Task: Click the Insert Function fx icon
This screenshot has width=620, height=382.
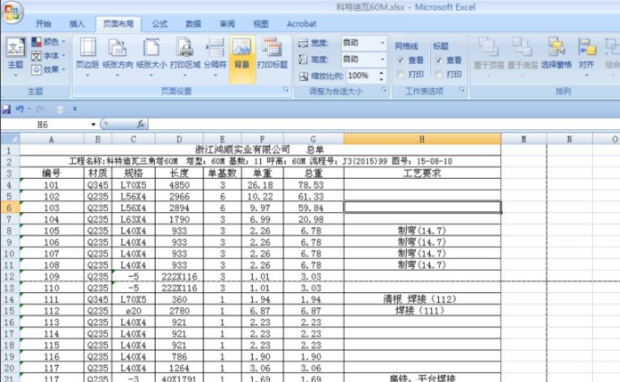Action: 140,125
